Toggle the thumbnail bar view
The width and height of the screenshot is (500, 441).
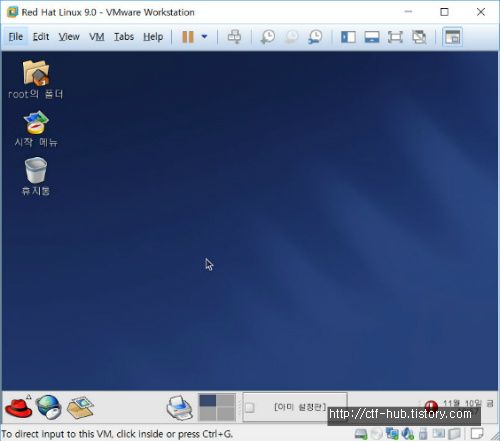pyautogui.click(x=372, y=37)
